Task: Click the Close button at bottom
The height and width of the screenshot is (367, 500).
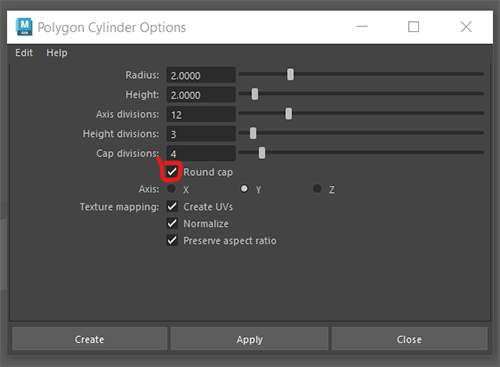Action: pyautogui.click(x=409, y=339)
